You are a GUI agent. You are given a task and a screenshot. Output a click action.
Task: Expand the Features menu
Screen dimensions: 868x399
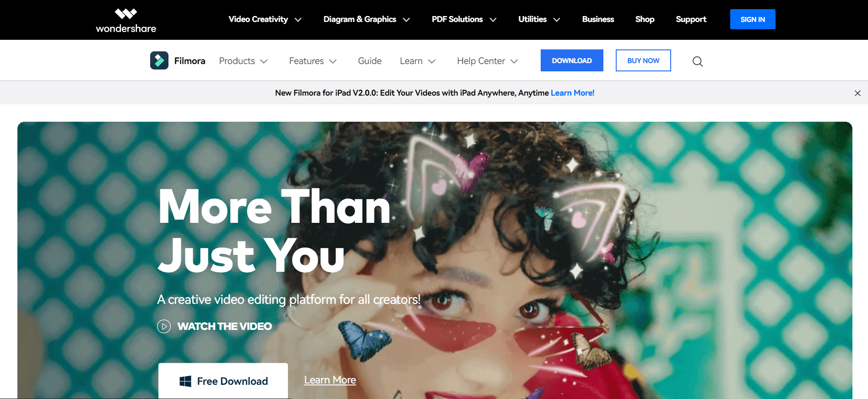(313, 61)
